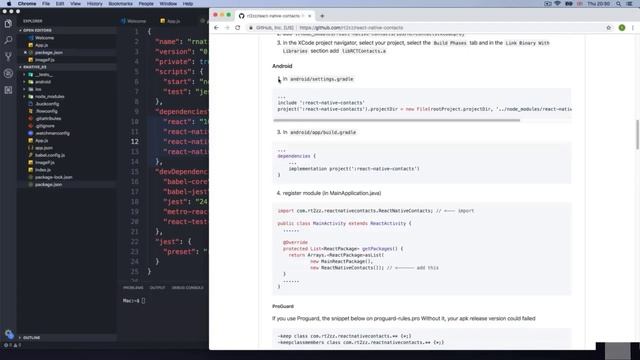Open app.json in the file tree
The width and height of the screenshot is (640, 360).
[x=44, y=148]
